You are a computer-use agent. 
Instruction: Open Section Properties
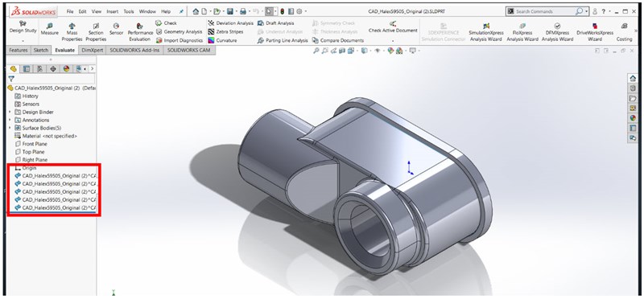pos(96,32)
